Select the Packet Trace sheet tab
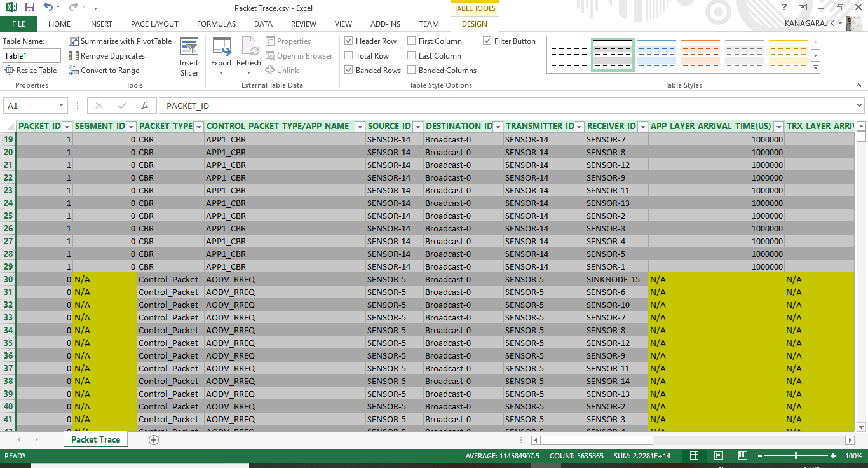The height and width of the screenshot is (468, 868). pos(95,439)
